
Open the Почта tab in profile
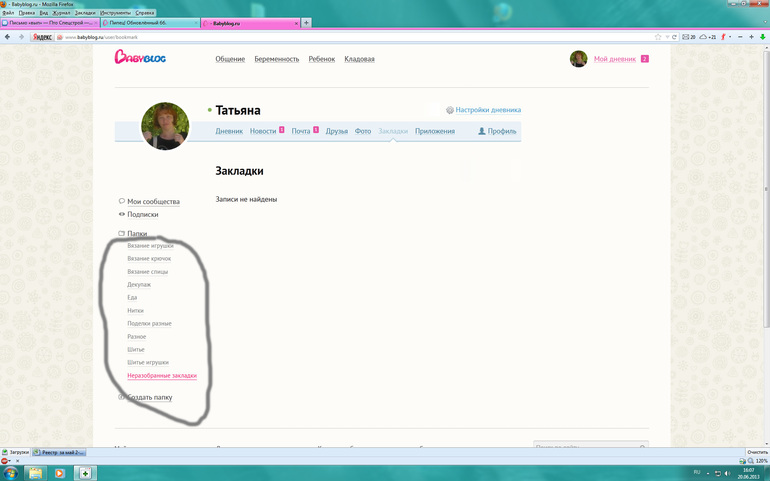coord(301,131)
